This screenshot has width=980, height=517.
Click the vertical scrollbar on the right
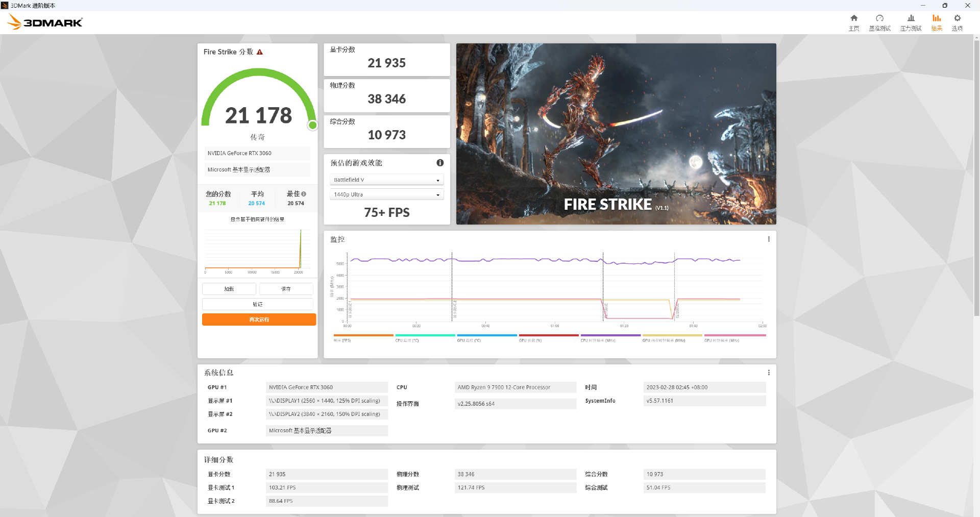click(x=976, y=179)
